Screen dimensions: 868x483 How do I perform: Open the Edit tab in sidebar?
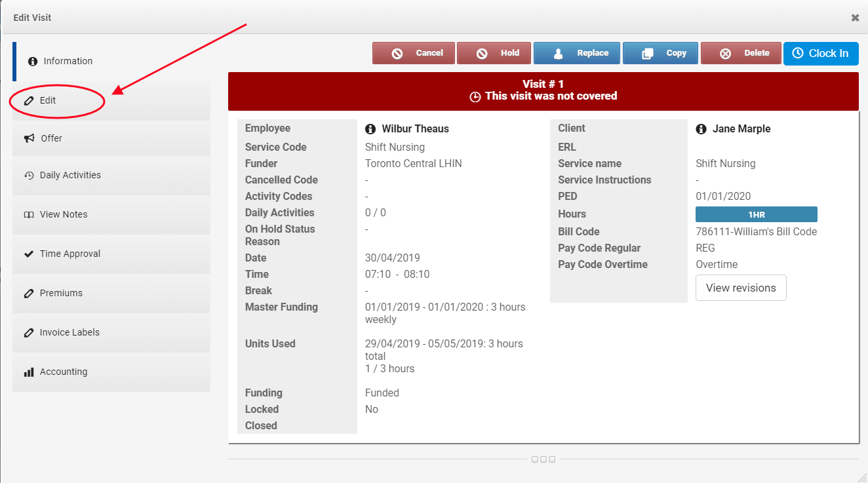coord(48,101)
